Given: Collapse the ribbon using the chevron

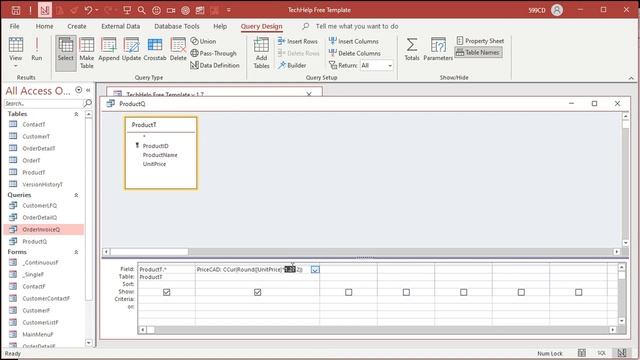Looking at the screenshot, I should [x=631, y=78].
